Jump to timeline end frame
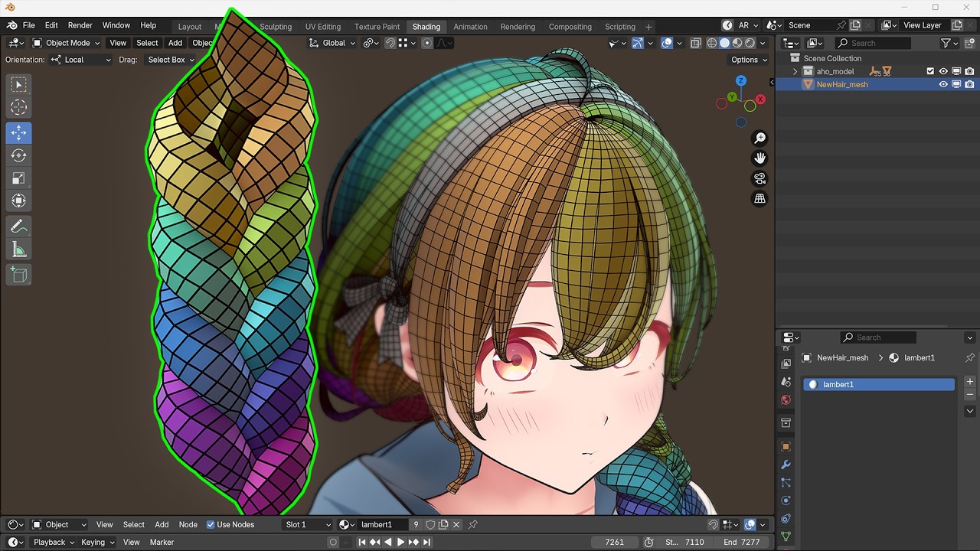This screenshot has height=551, width=980. click(x=426, y=542)
